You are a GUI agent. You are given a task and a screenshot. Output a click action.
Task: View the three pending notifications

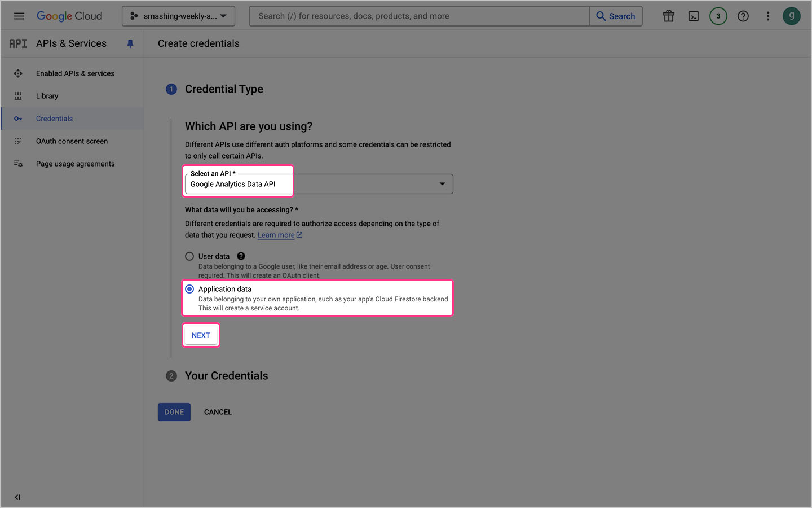[718, 15]
